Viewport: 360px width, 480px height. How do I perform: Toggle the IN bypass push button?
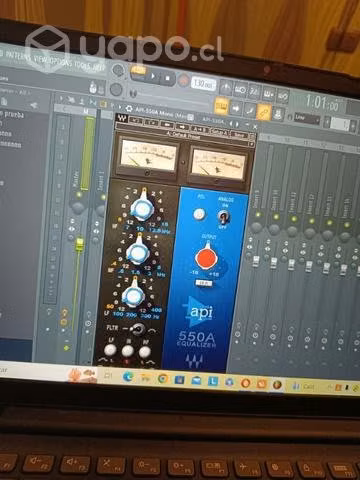[x=127, y=351]
